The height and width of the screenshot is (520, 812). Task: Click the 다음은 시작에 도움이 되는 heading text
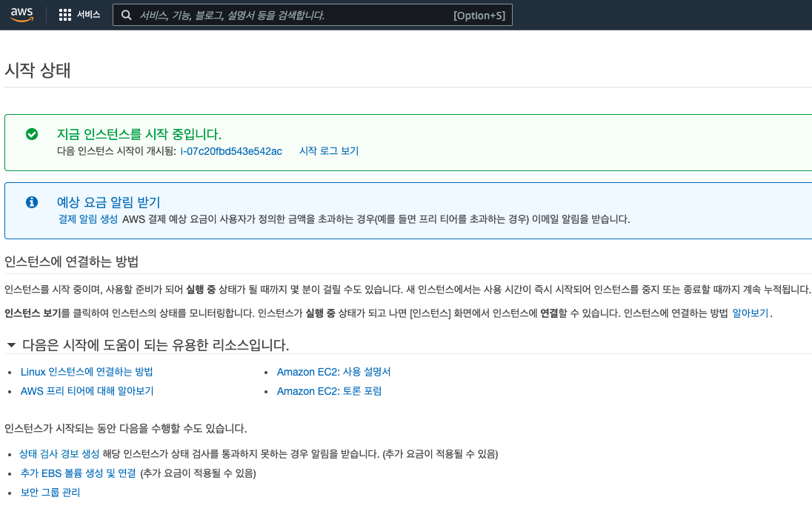point(156,345)
